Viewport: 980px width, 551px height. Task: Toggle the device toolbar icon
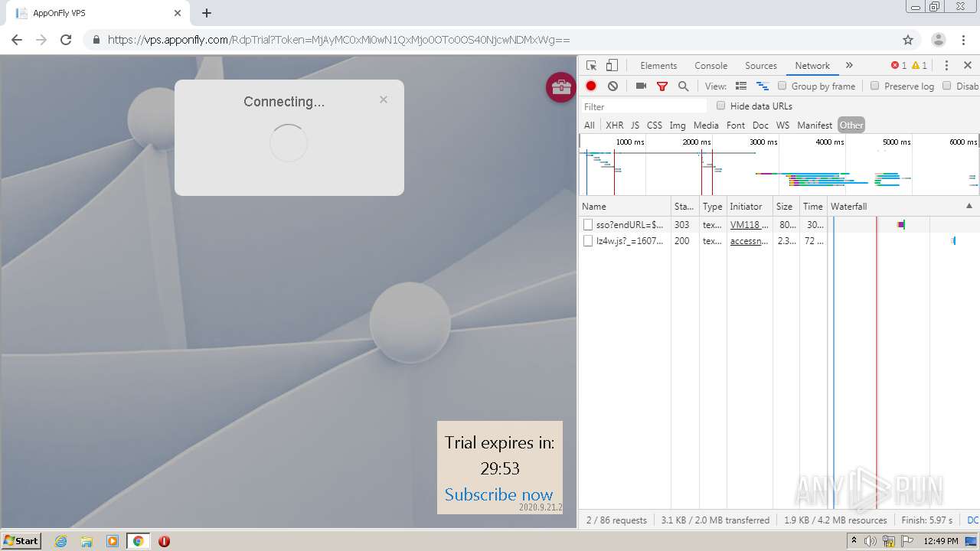612,66
